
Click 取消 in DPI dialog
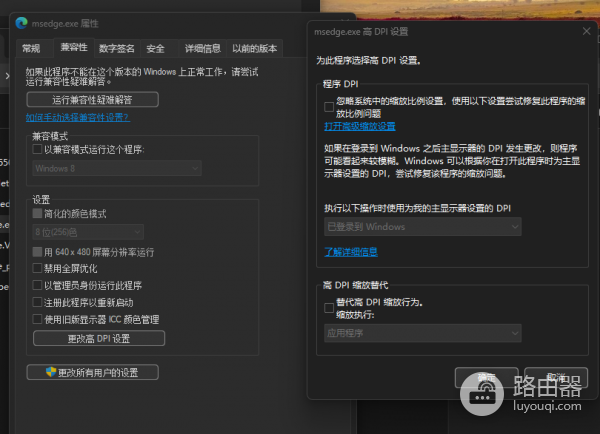pyautogui.click(x=556, y=378)
